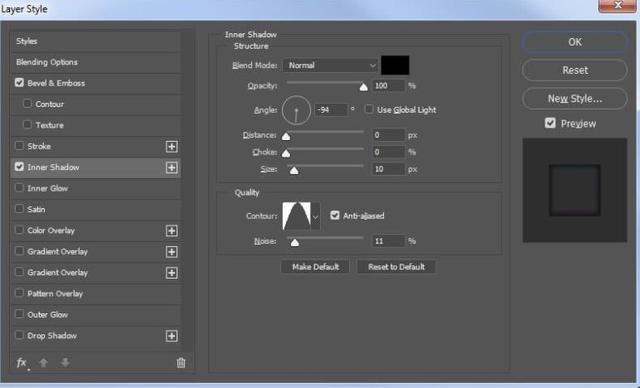
Task: Enable the Outer Glow checkbox
Action: pos(19,314)
